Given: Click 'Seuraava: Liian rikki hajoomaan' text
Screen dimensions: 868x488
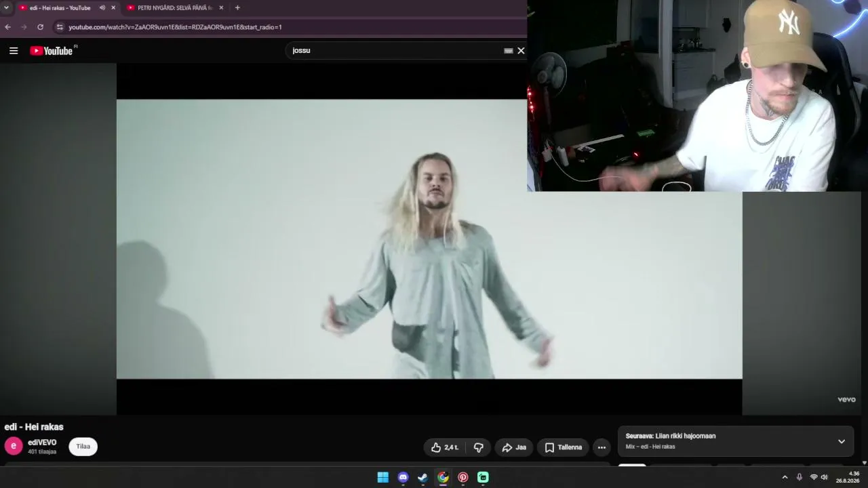Looking at the screenshot, I should point(671,436).
